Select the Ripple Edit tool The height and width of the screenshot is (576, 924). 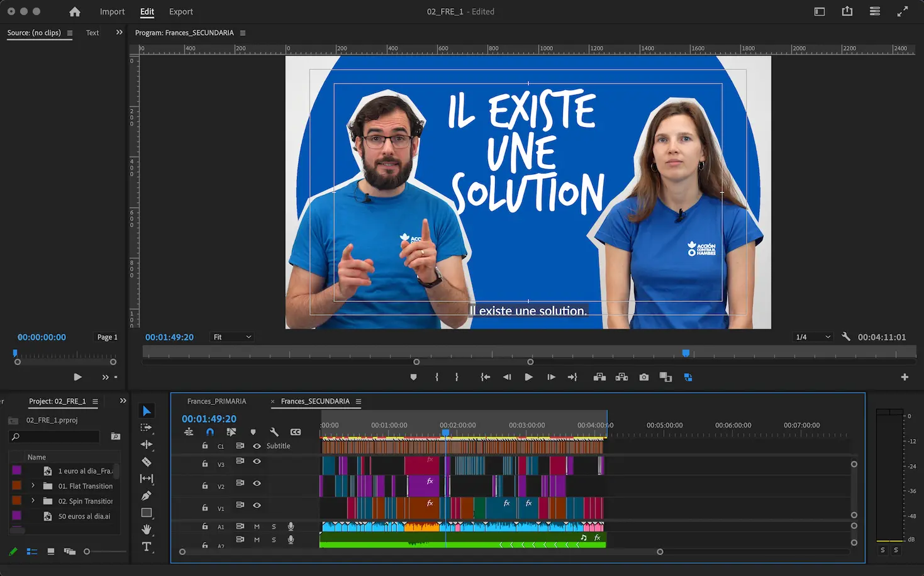point(147,445)
